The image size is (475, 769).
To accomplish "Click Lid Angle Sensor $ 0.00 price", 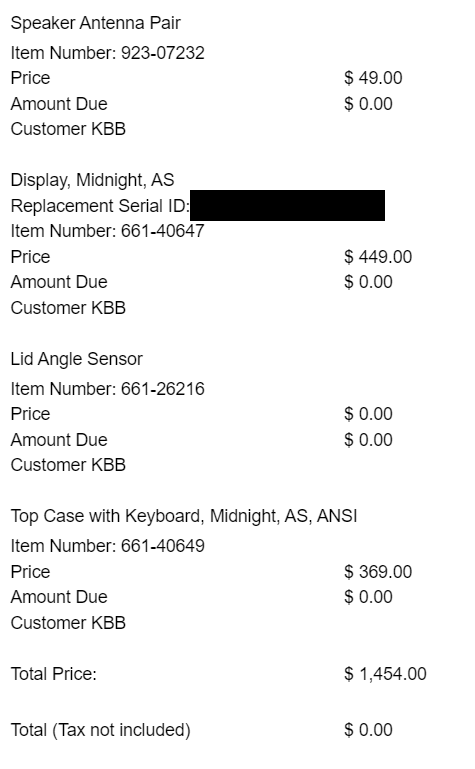I will tap(368, 414).
